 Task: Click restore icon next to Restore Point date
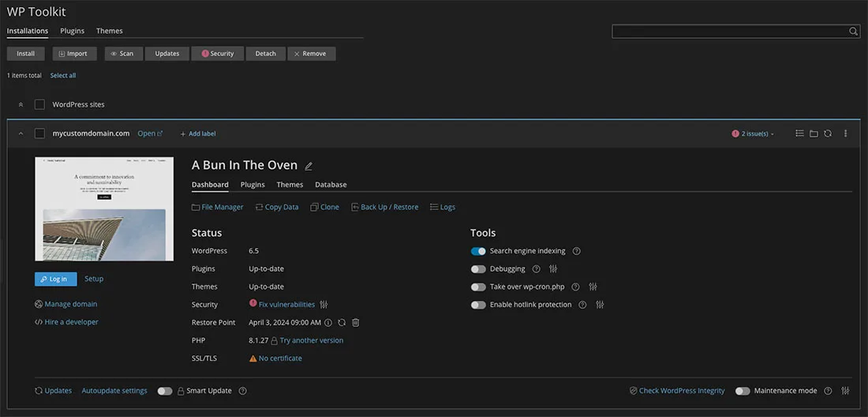pos(342,322)
